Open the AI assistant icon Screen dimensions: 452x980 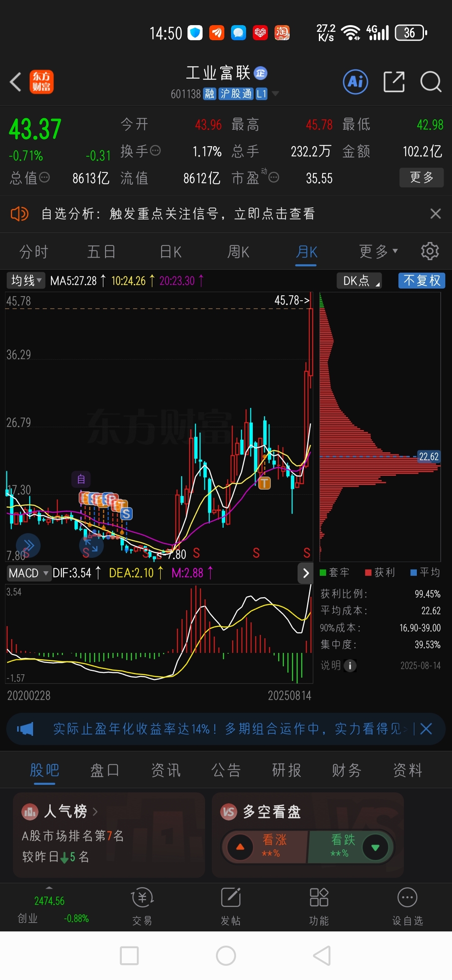[355, 82]
